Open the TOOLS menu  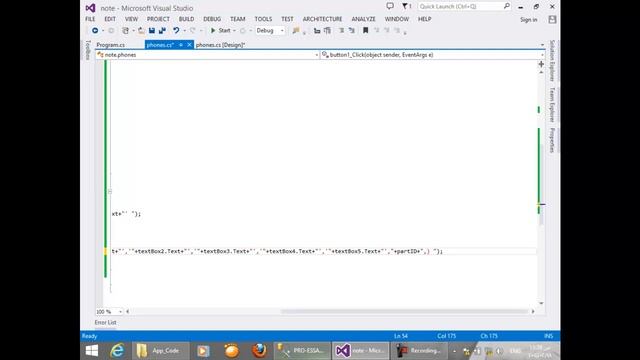[x=263, y=19]
